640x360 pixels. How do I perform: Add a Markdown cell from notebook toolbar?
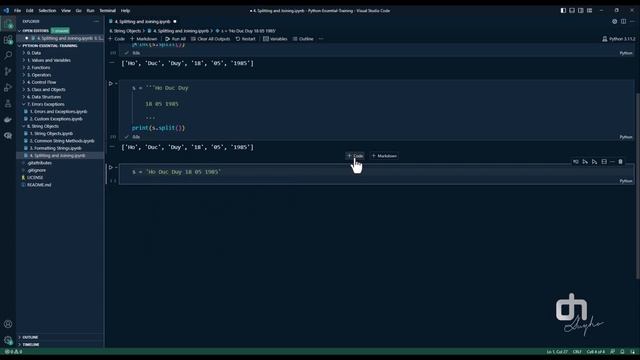click(144, 39)
